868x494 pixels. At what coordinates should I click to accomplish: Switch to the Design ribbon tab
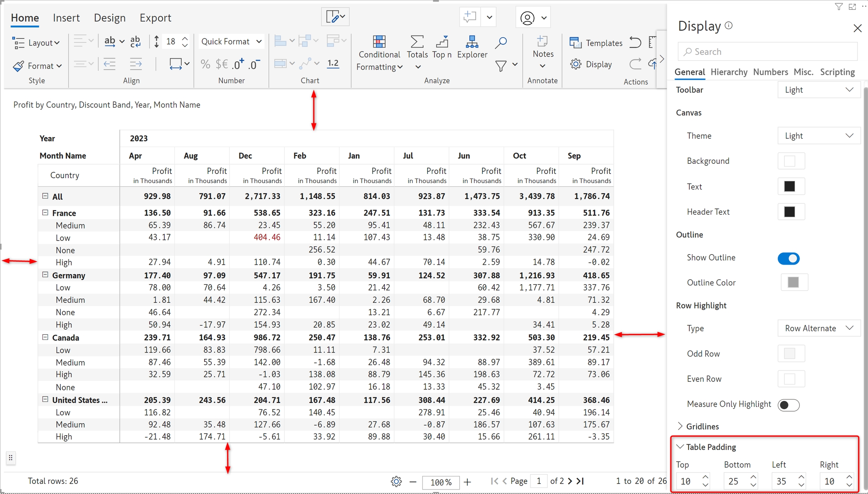pos(110,18)
